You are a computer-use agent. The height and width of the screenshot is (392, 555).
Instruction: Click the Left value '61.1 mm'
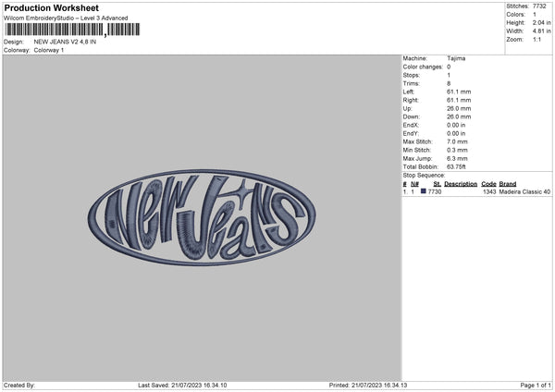459,92
